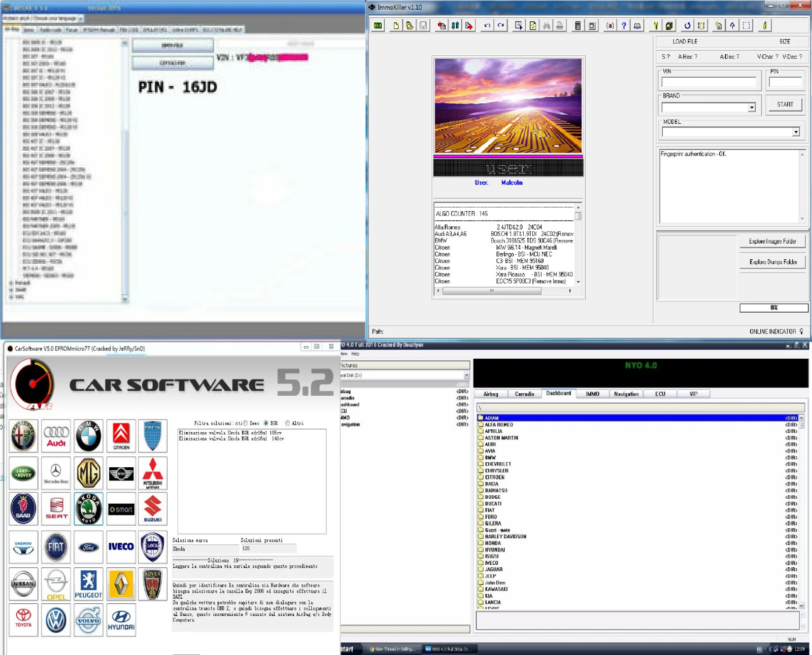Screen dimensions: 812x655
Task: Click the LOAD FILE label in ImmoKiller
Action: (x=685, y=42)
